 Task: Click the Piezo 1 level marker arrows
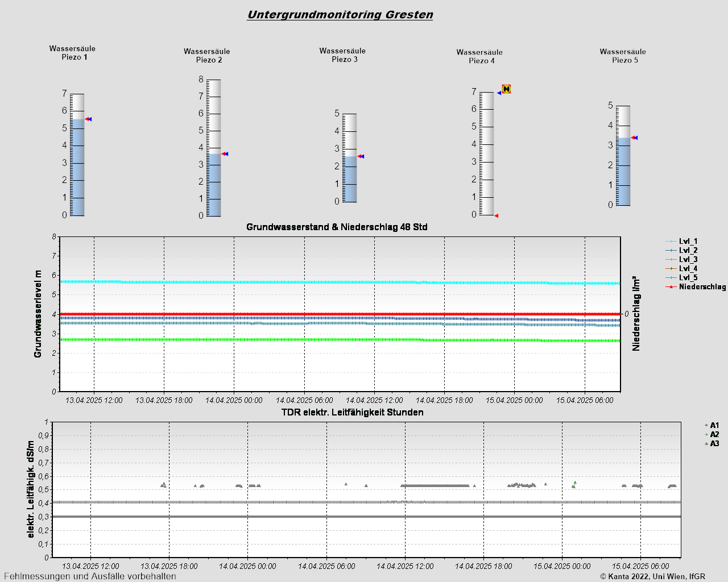(88, 119)
